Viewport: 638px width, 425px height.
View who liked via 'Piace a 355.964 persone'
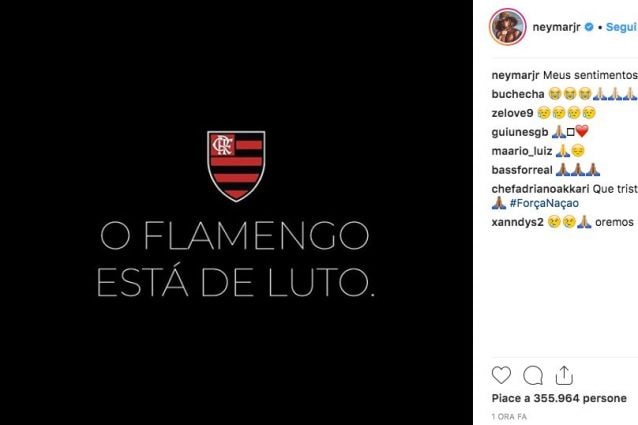(559, 398)
